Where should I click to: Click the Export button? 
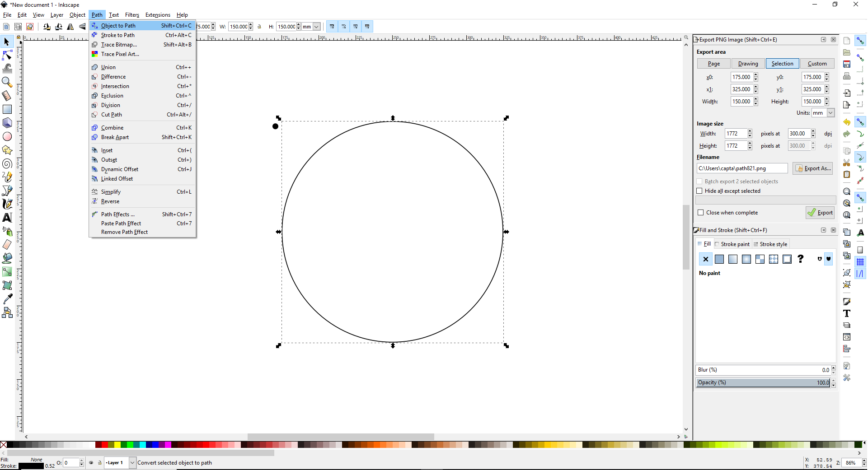820,213
